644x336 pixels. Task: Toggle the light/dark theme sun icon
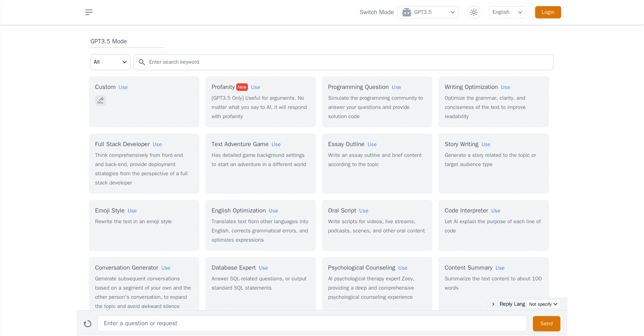coord(474,12)
